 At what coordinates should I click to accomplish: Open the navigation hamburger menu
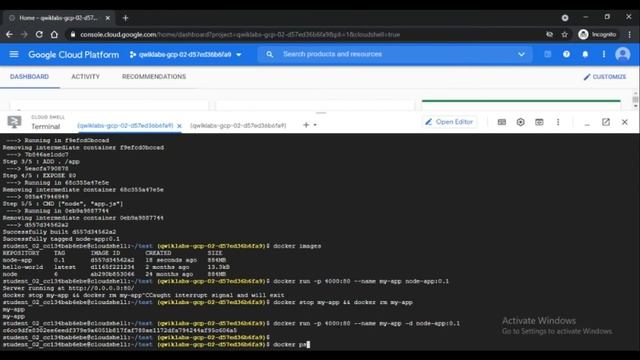[14, 54]
